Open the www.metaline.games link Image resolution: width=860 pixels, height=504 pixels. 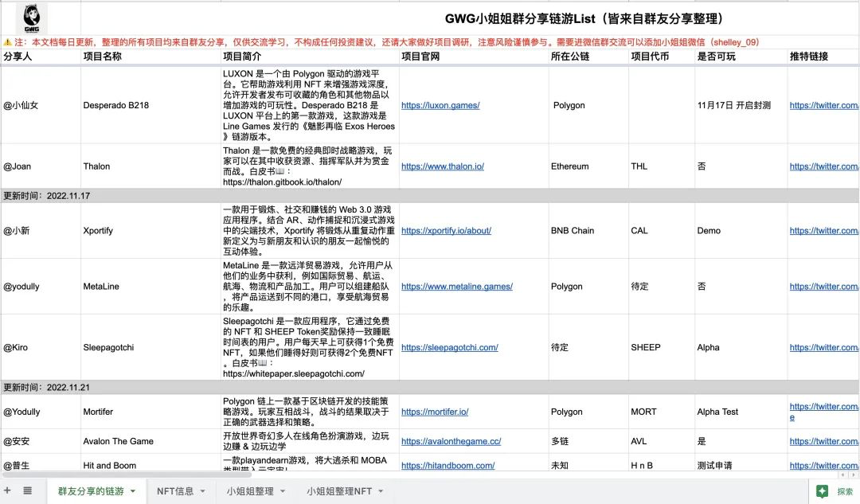point(457,287)
